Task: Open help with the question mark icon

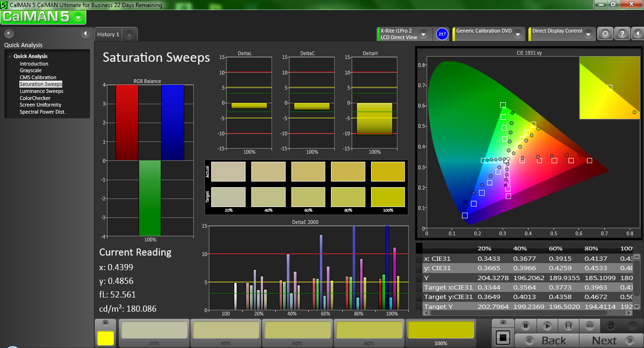Action: coord(622,34)
